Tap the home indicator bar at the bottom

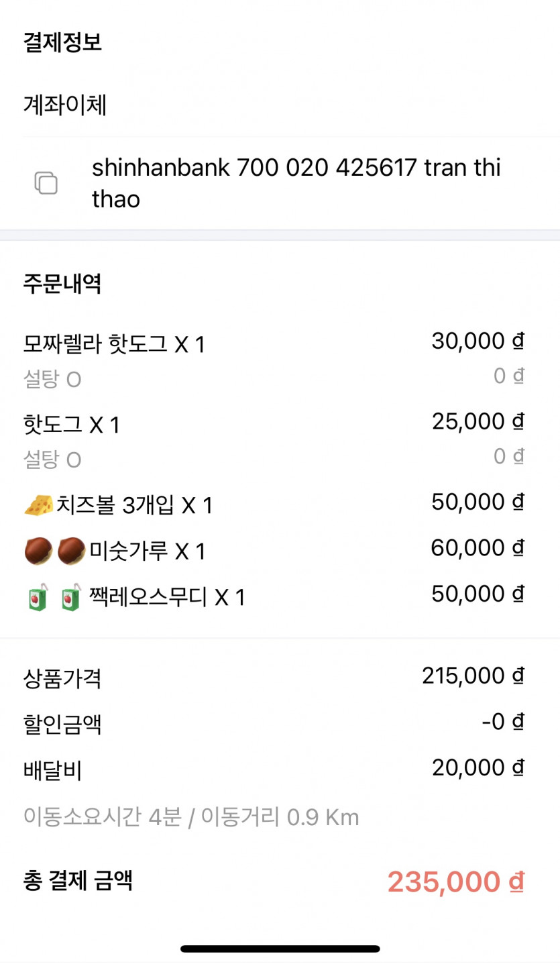tap(280, 949)
